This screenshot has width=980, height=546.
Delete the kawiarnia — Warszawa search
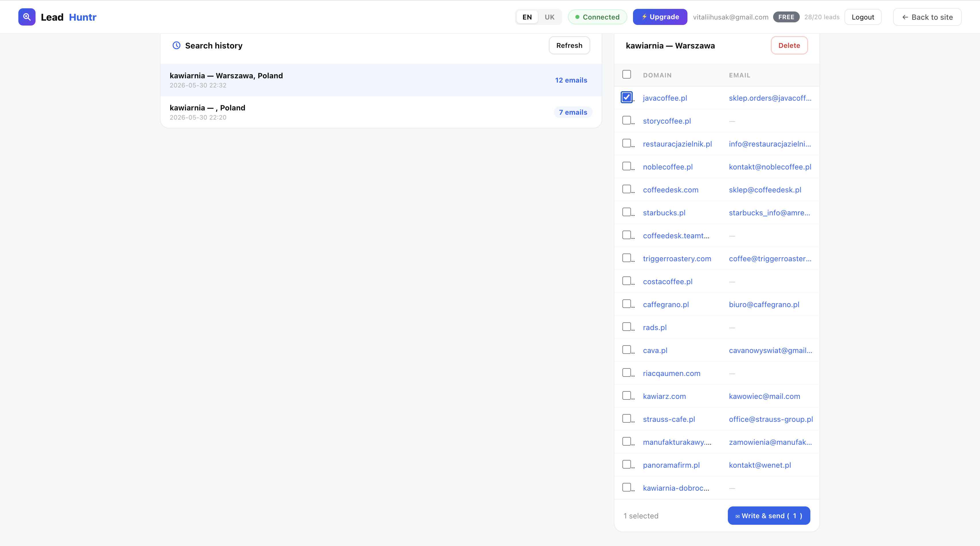789,45
